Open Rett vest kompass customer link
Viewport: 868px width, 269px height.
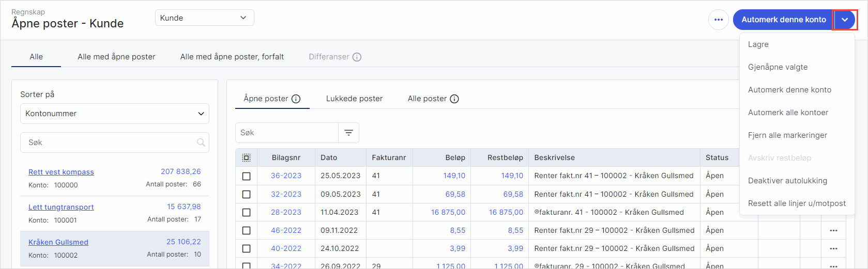(x=61, y=172)
